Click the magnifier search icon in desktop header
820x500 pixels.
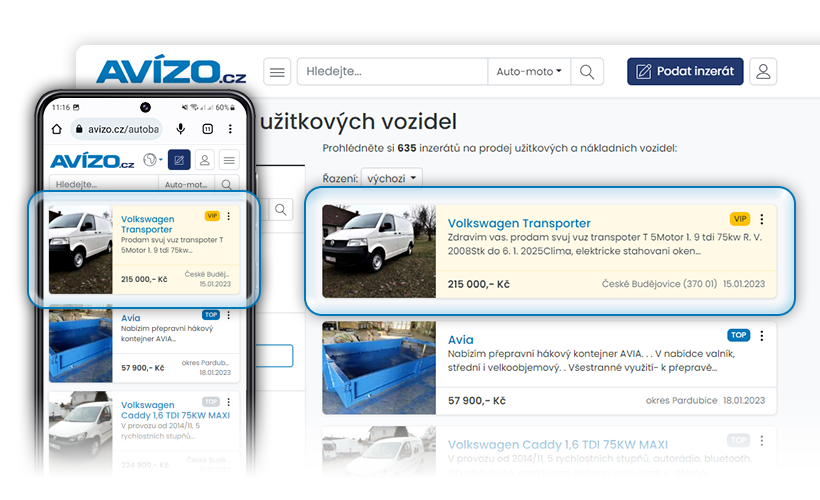click(x=587, y=72)
